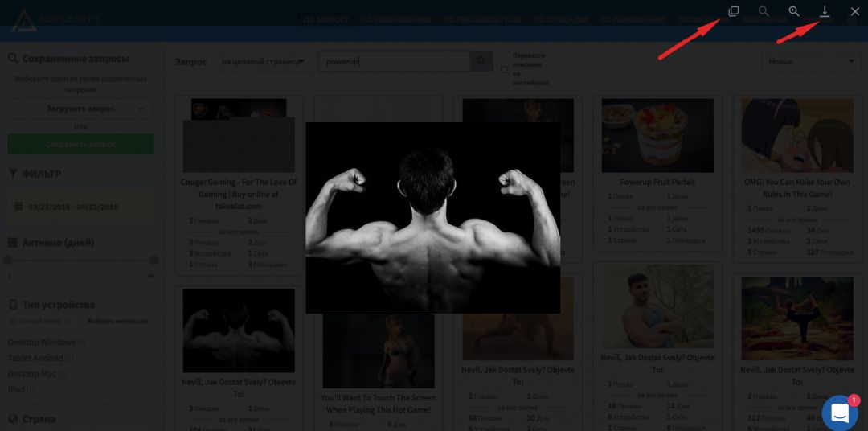Select Tablet Android device filter
This screenshot has height=431, width=868.
(x=36, y=358)
